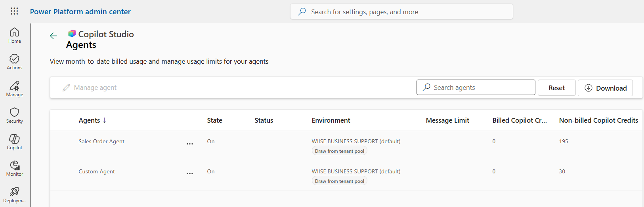
Task: Click the Power Platform admin center title
Action: pos(80,12)
